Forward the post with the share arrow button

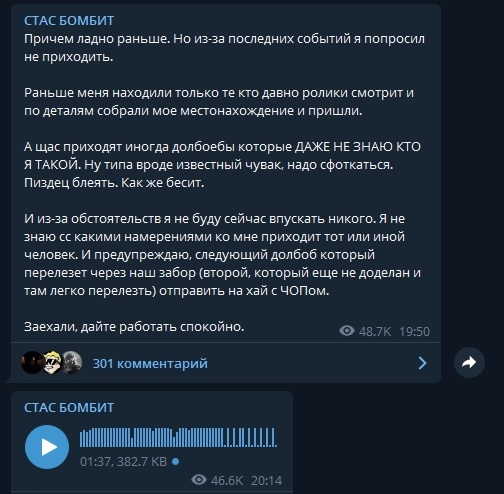click(x=469, y=363)
